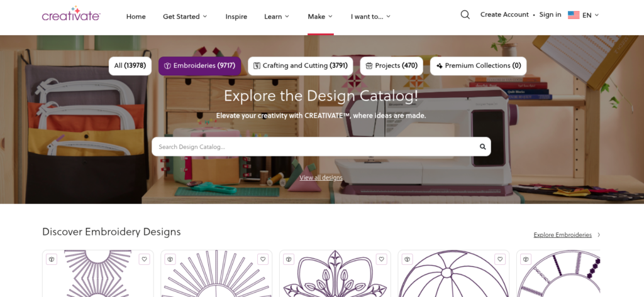The image size is (644, 297).
Task: Follow the View all designs link
Action: [321, 178]
